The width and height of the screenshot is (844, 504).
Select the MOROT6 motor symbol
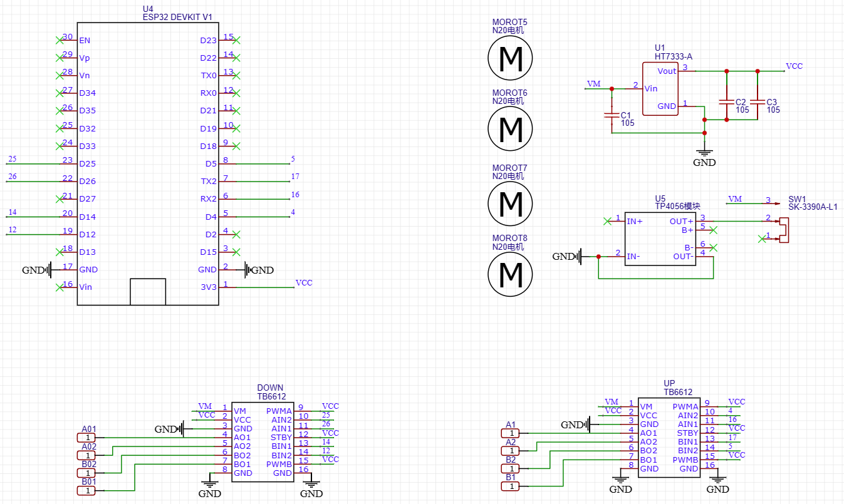pos(510,129)
